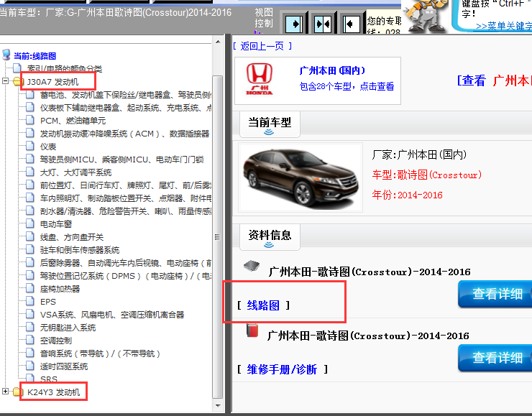Open 音响系统（带导航） diagram
Viewport: 532px width, 416px height.
pyautogui.click(x=100, y=353)
